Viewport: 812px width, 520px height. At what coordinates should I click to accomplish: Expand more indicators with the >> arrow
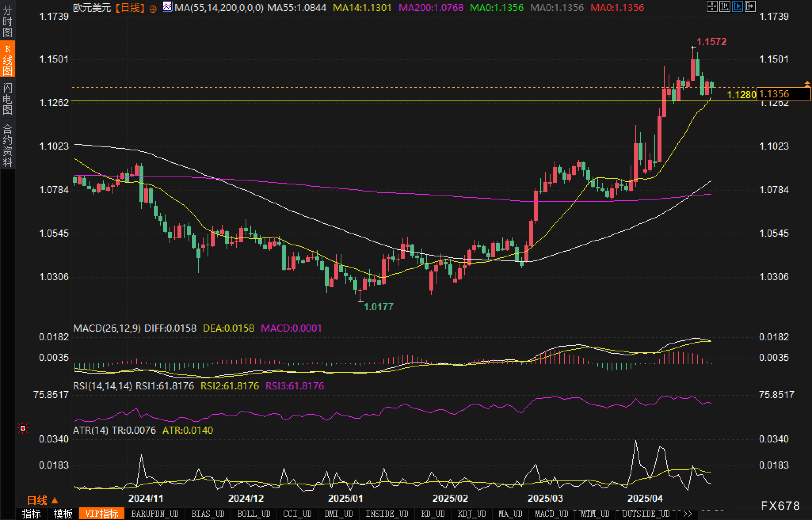pyautogui.click(x=688, y=514)
